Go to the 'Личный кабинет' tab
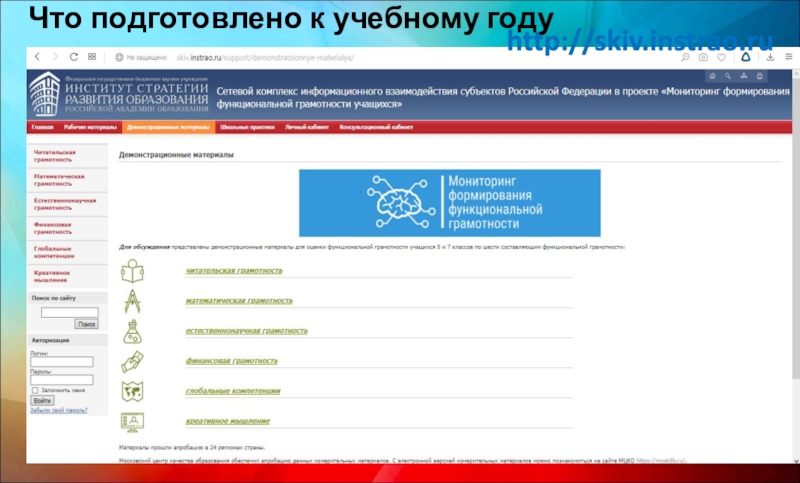800x483 pixels. [306, 128]
